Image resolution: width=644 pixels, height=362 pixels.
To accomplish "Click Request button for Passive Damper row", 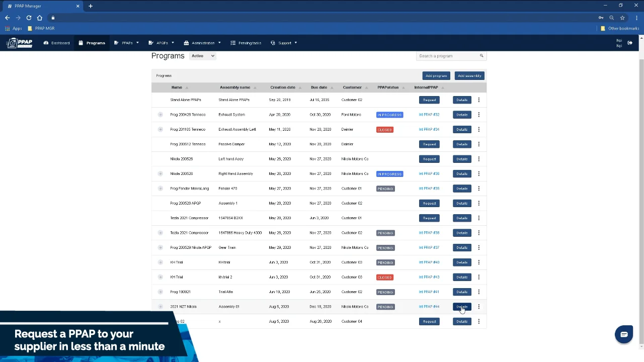I will 429,144.
